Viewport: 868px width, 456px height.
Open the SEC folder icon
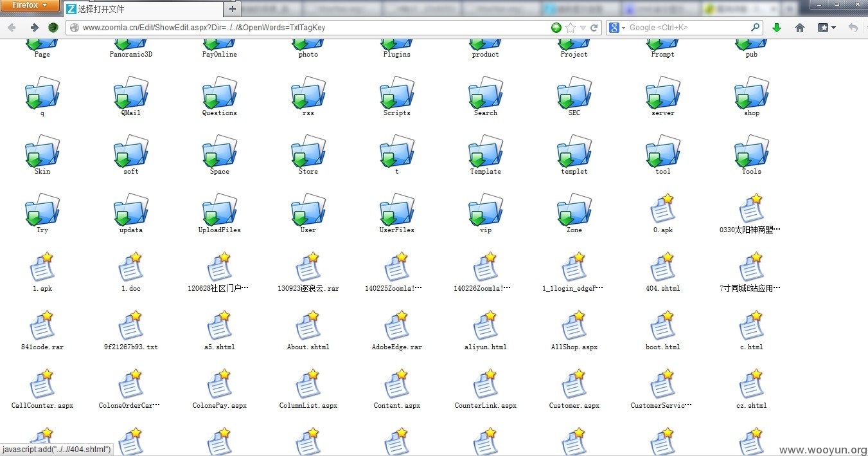574,93
